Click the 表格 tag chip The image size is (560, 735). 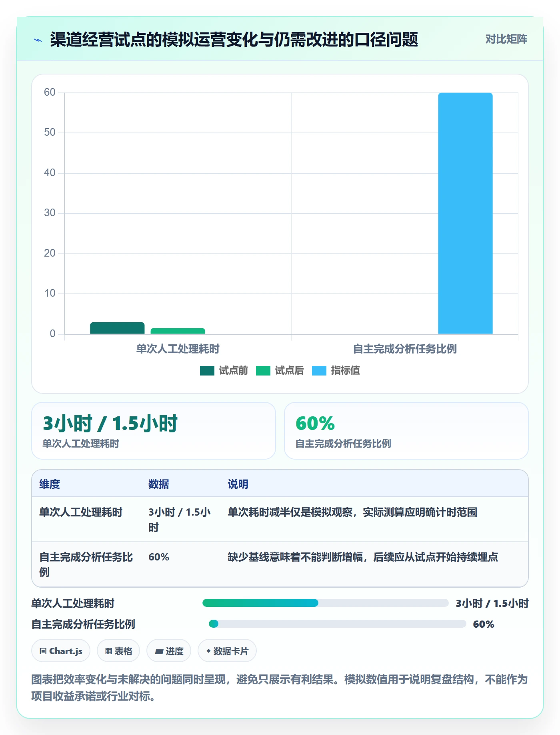click(118, 651)
